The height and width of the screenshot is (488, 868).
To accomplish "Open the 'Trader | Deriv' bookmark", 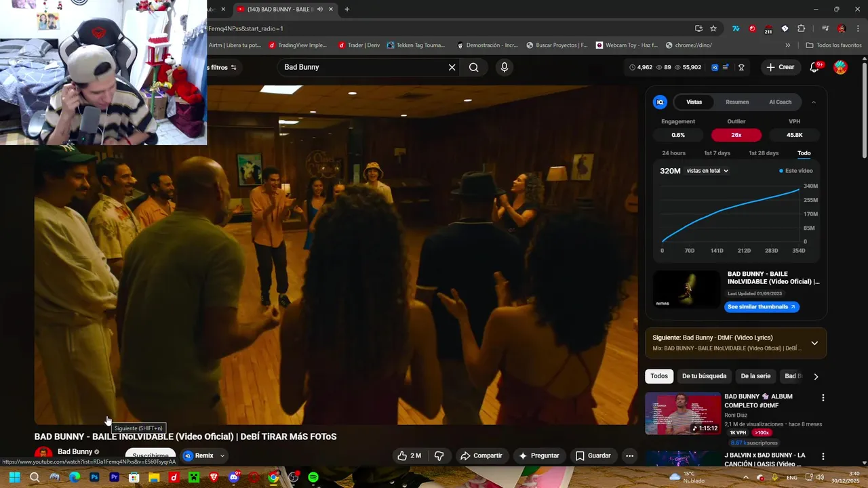I will 358,45.
